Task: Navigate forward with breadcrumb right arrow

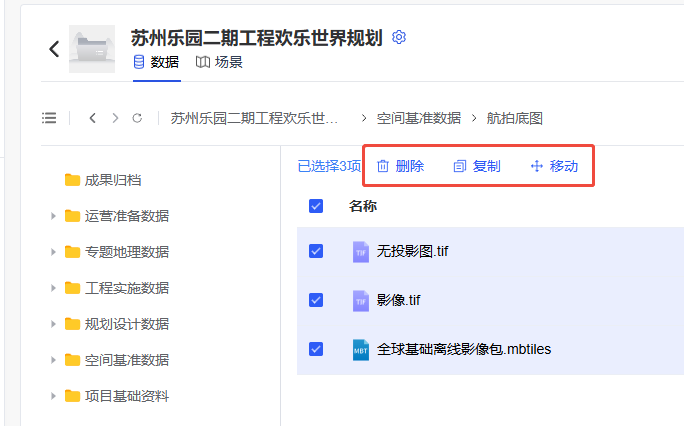Action: pos(115,118)
